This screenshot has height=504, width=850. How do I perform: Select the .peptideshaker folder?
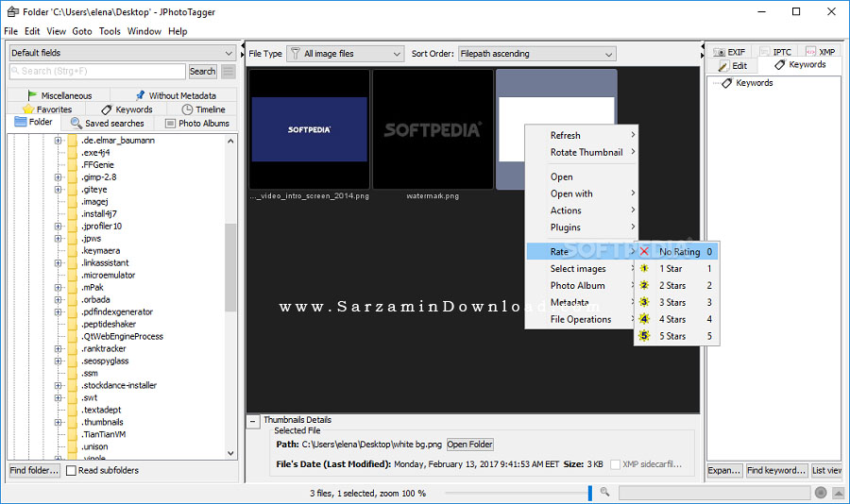(x=109, y=324)
